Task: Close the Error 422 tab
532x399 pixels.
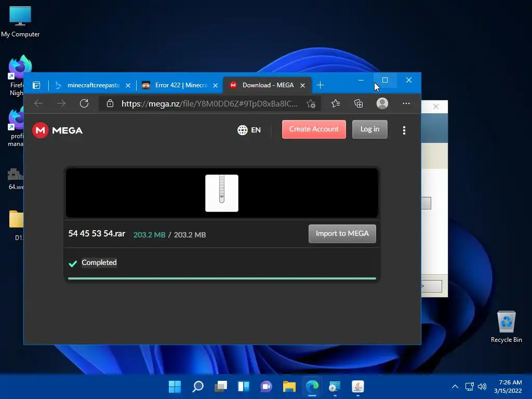Action: (215, 86)
